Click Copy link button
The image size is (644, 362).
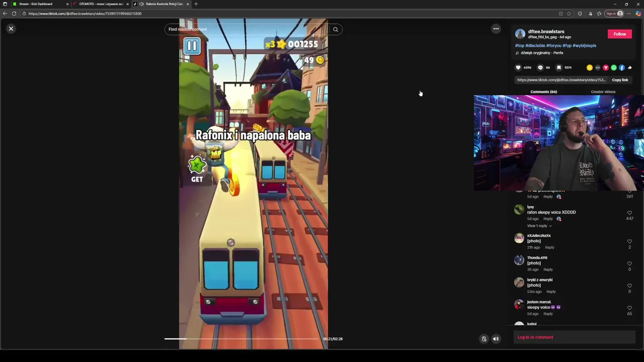[x=620, y=80]
